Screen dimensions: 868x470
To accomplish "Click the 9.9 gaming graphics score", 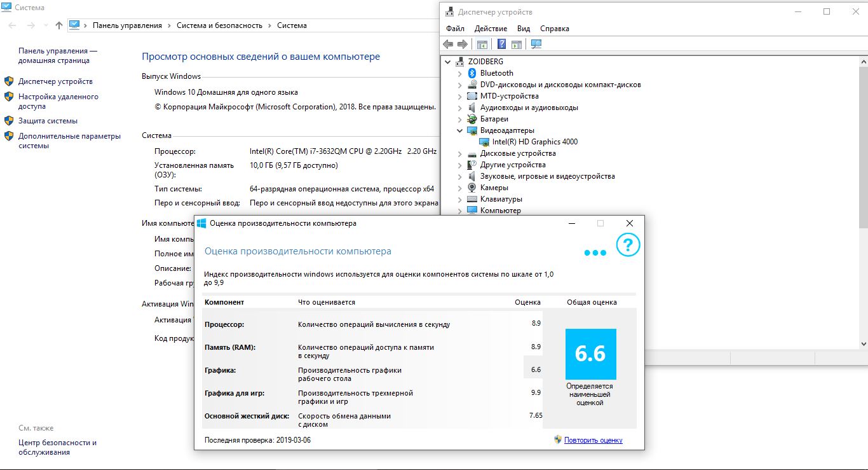I will point(536,392).
